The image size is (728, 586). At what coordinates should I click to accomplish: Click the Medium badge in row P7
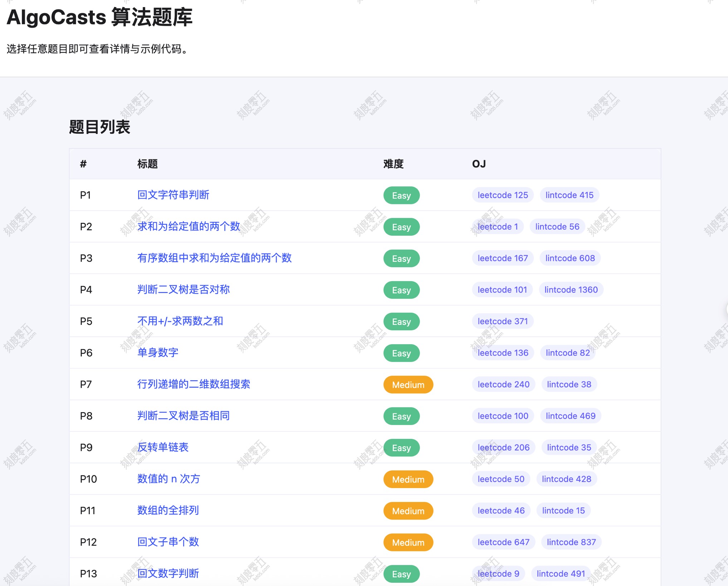point(408,385)
